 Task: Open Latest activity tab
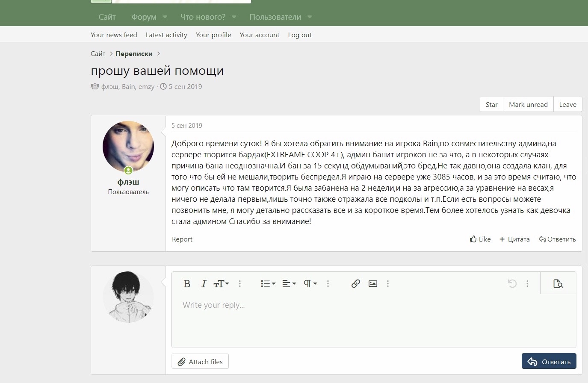pos(166,35)
